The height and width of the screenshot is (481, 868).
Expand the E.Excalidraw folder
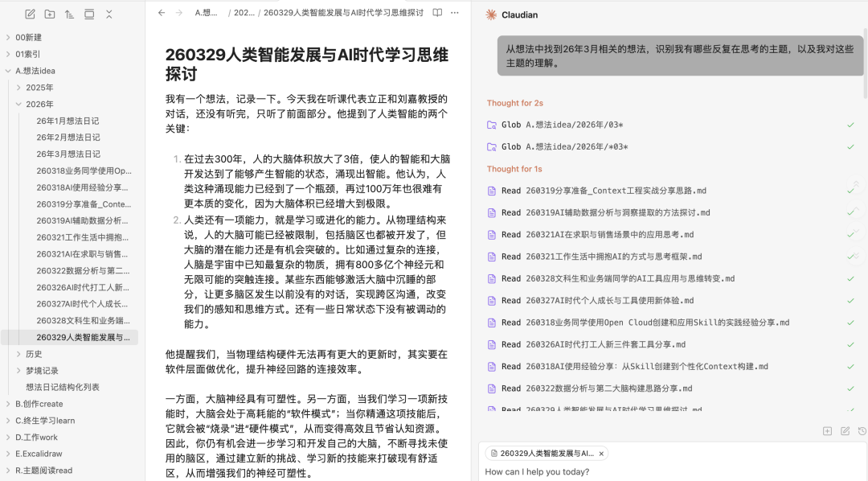pyautogui.click(x=8, y=454)
